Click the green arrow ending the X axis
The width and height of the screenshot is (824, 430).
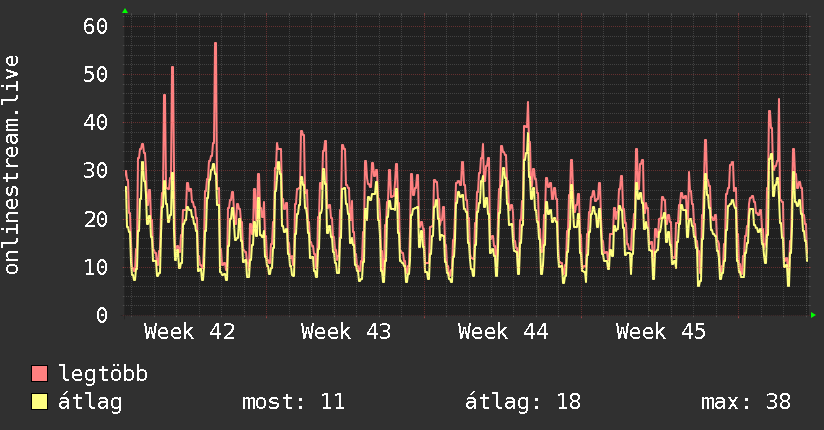(x=814, y=315)
